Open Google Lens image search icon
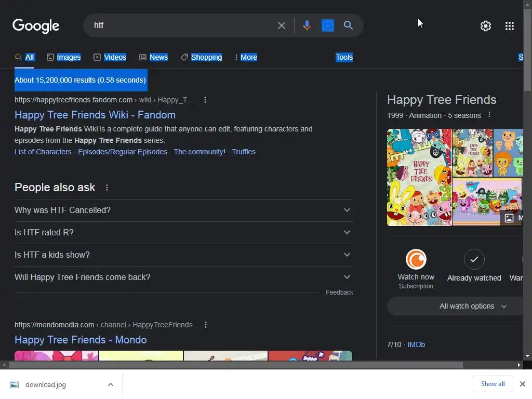Screen dimensions: 532x399 click(328, 25)
